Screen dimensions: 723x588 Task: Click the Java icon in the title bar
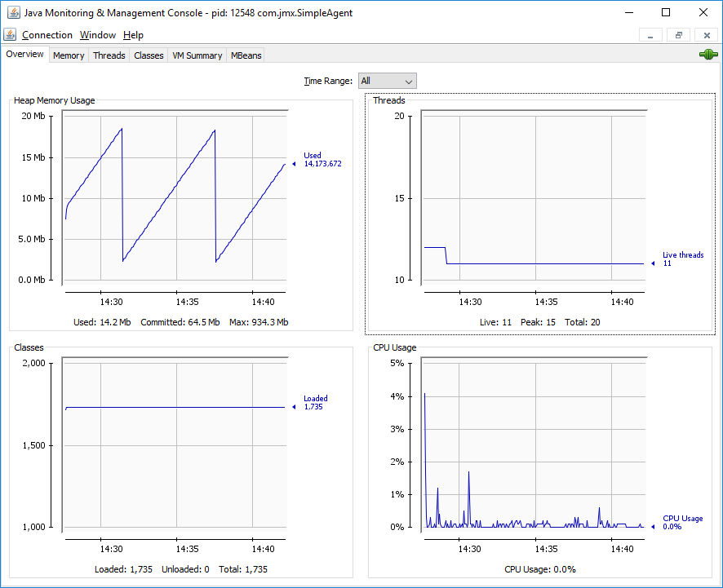click(x=14, y=12)
